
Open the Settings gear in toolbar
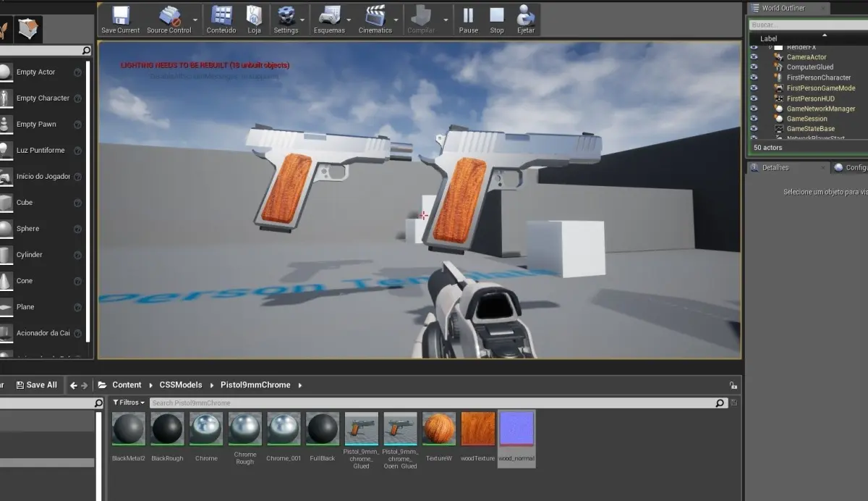click(286, 15)
